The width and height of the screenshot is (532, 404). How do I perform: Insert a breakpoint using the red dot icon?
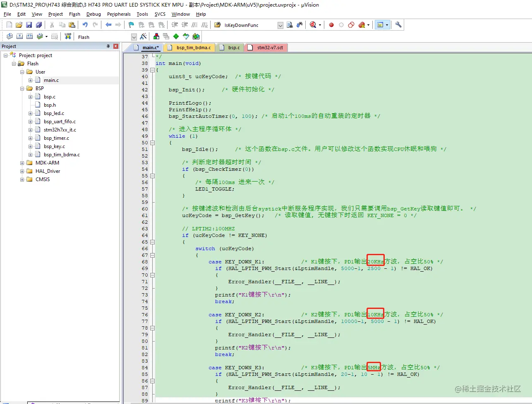[331, 25]
